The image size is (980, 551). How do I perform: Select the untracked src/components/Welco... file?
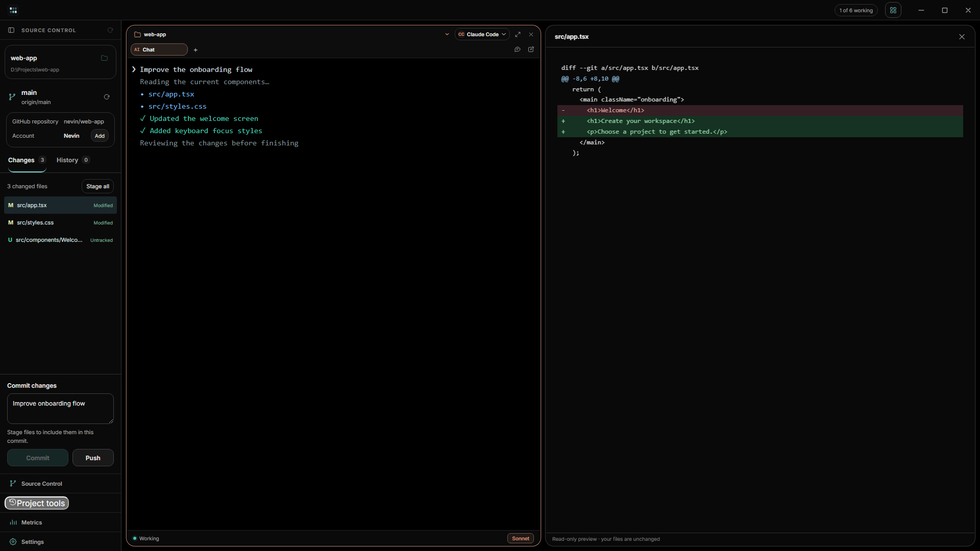coord(60,240)
